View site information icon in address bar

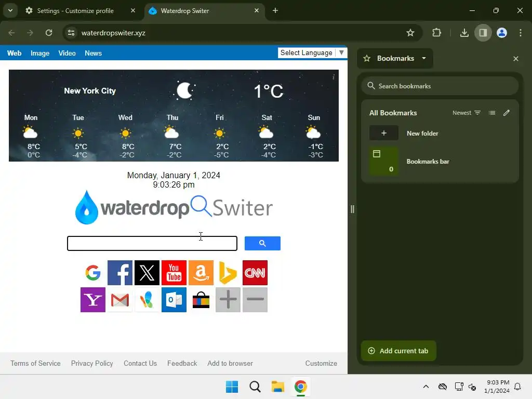pos(71,33)
